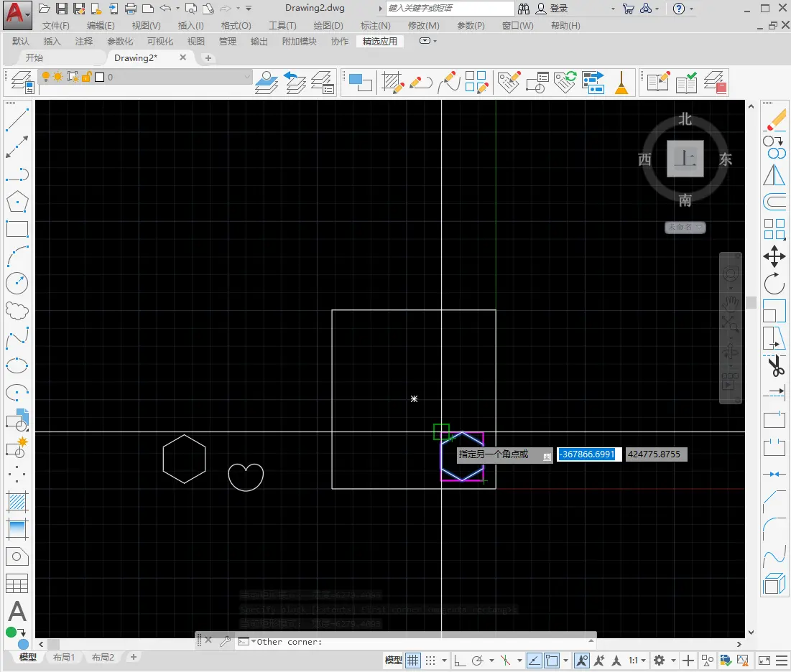791x672 pixels.
Task: Toggle object snap in status bar
Action: [x=552, y=660]
